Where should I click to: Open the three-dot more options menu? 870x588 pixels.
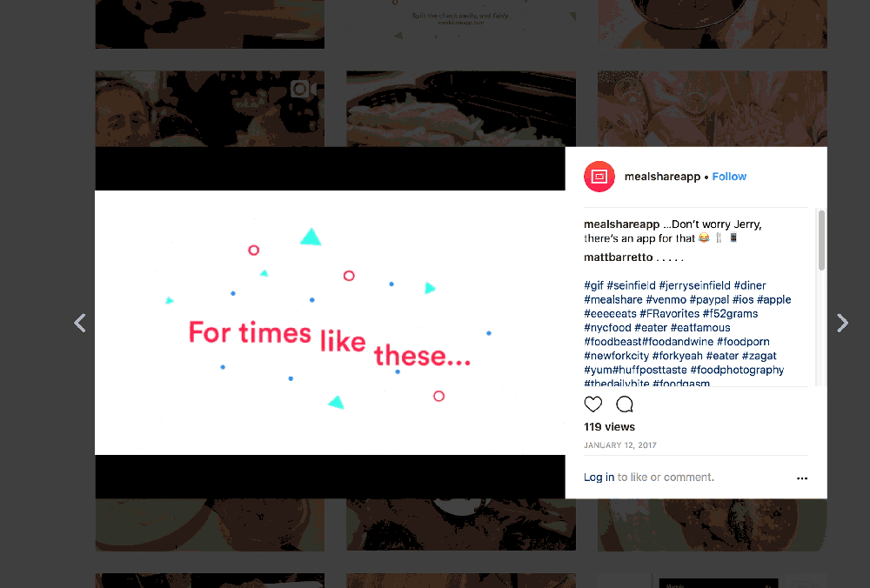pyautogui.click(x=802, y=478)
